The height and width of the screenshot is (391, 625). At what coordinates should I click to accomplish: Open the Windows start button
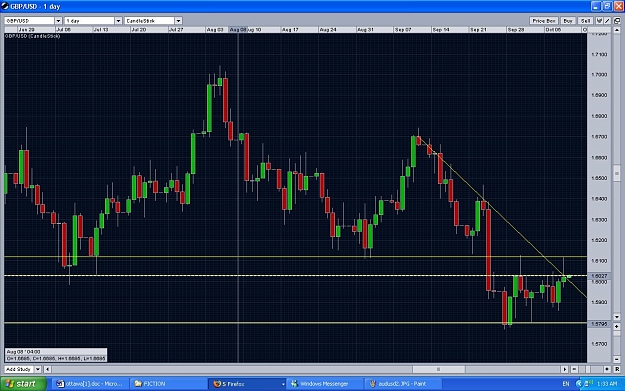point(23,383)
